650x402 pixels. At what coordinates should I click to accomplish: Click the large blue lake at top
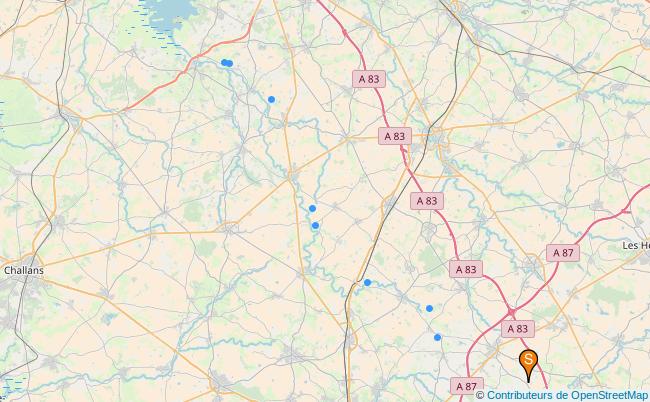coord(171,13)
